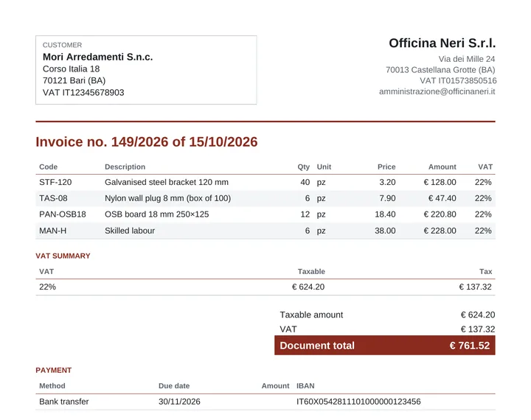
Task: Click supplier VAT IT01573850516
Action: pyautogui.click(x=458, y=80)
